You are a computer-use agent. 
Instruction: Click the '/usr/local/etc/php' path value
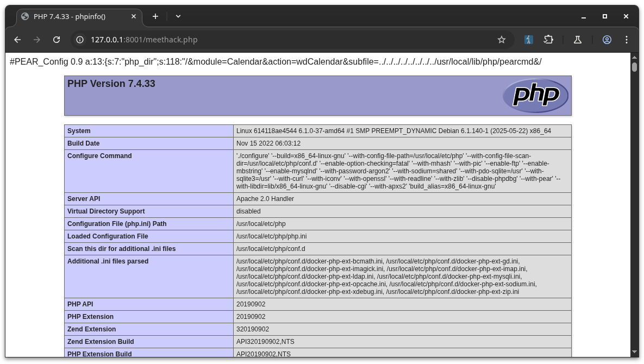tap(261, 224)
